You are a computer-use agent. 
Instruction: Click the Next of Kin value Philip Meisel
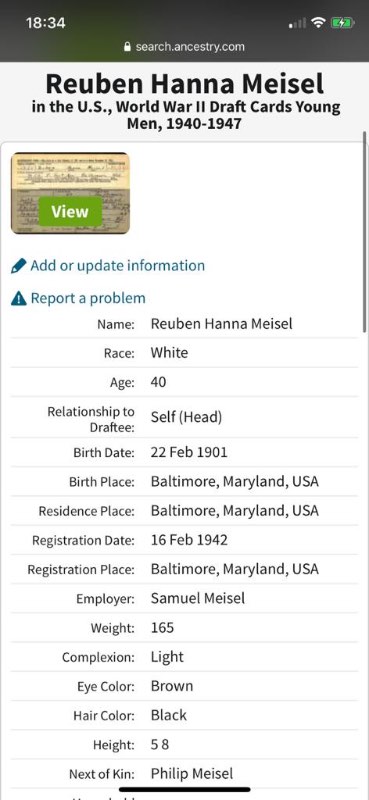click(x=192, y=773)
